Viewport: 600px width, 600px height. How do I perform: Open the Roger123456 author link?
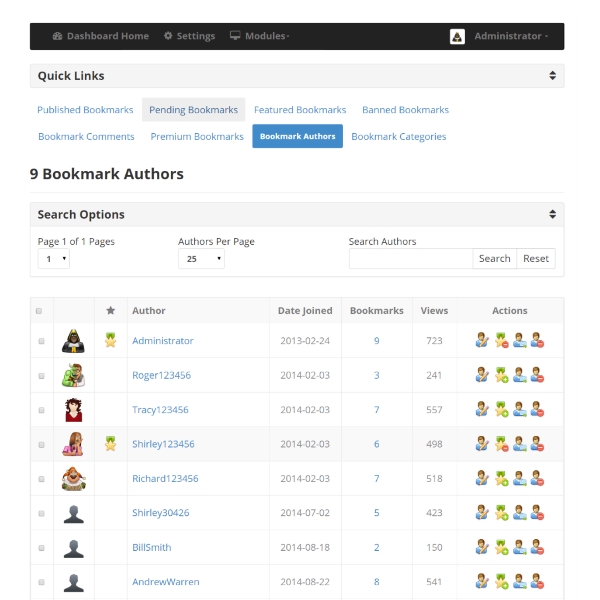(161, 375)
